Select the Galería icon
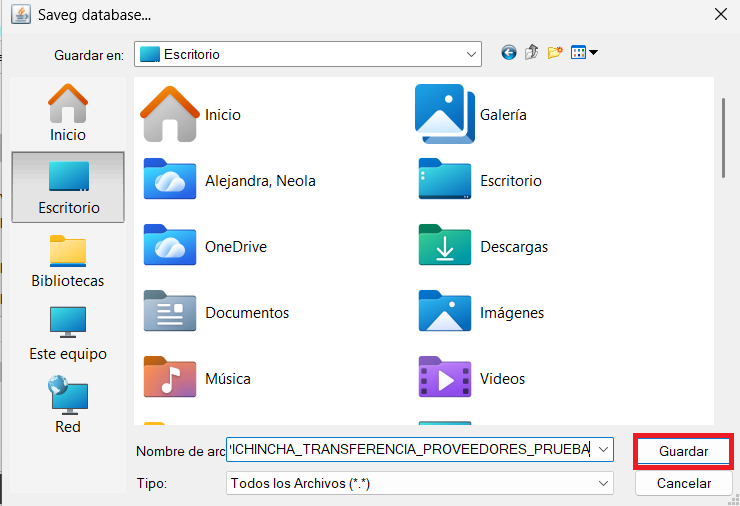 445,114
